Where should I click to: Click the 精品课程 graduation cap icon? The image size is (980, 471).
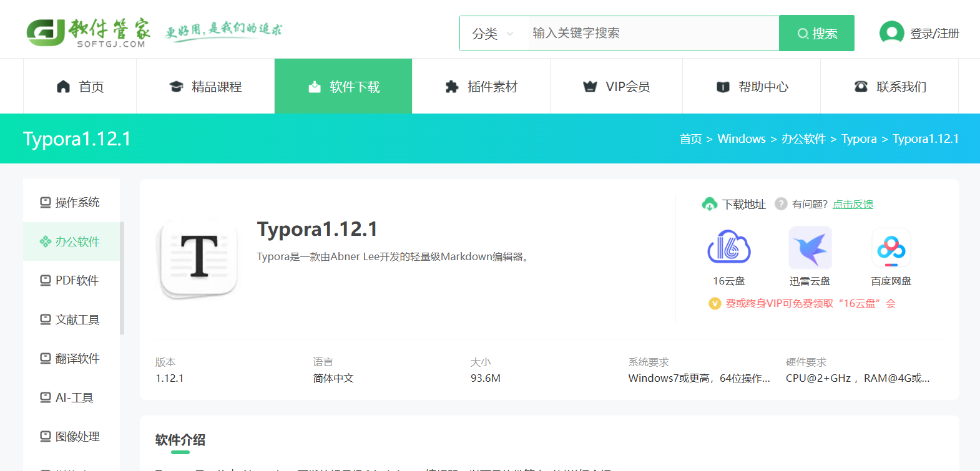(x=177, y=87)
